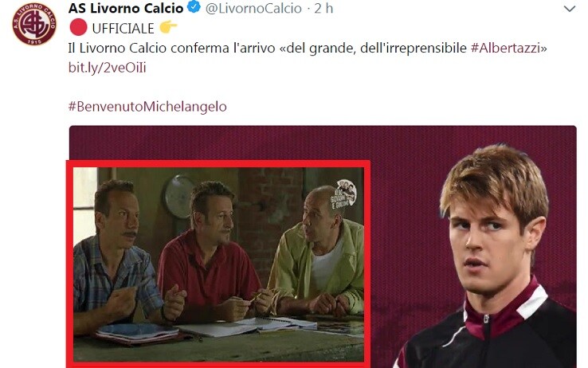Click the blue verified badge icon
The height and width of the screenshot is (368, 588).
194,7
